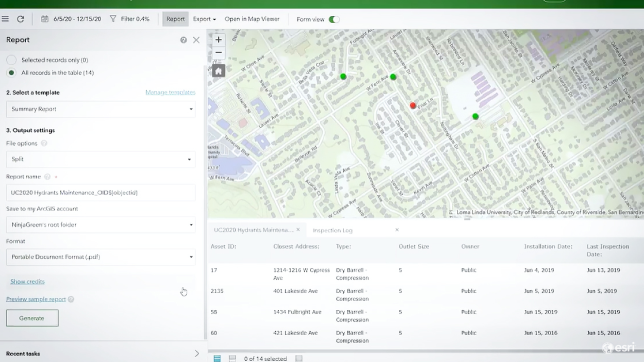Switch to form card view icon at bottom
Image resolution: width=644 pixels, height=362 pixels.
[232, 358]
